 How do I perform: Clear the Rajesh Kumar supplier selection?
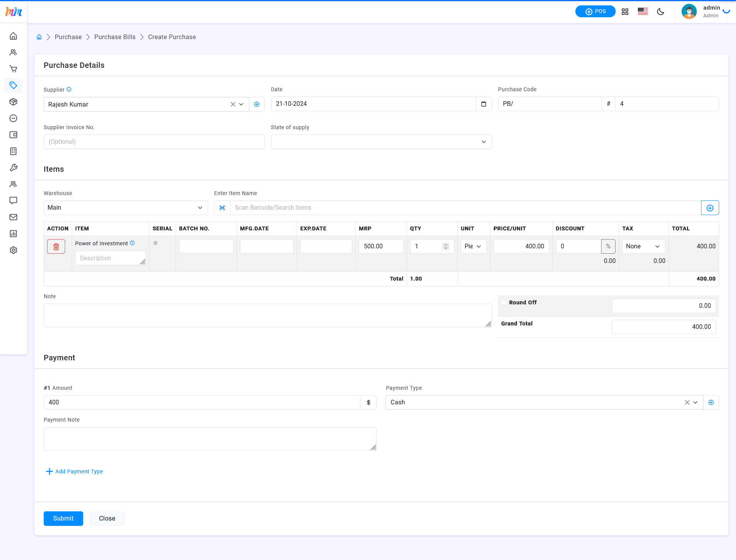233,104
